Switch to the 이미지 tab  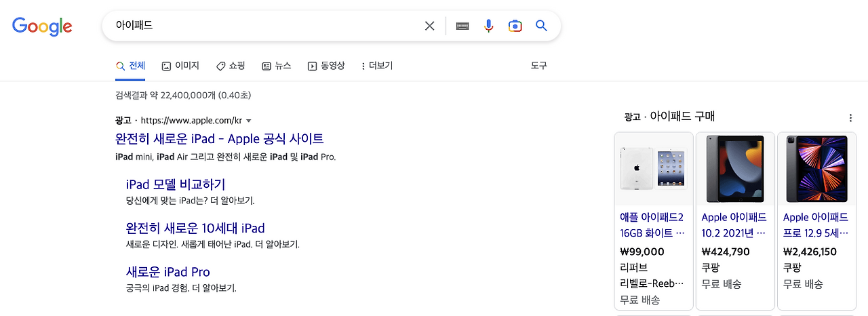(x=180, y=66)
